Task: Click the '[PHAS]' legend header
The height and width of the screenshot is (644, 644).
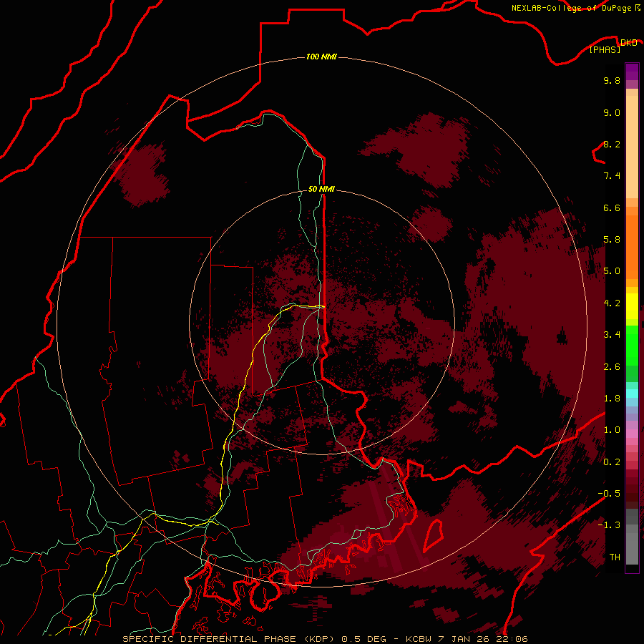Action: pos(605,49)
